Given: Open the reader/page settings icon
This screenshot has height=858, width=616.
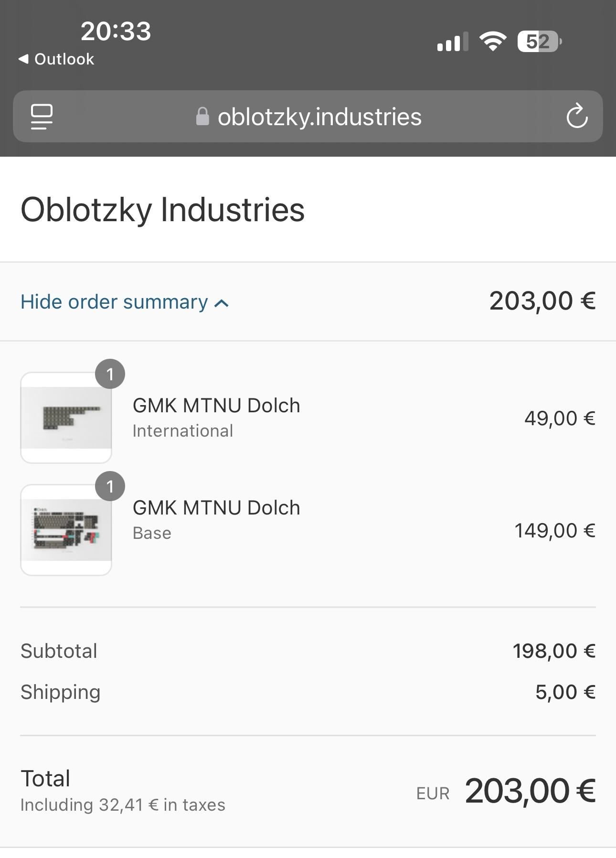Looking at the screenshot, I should 42,117.
